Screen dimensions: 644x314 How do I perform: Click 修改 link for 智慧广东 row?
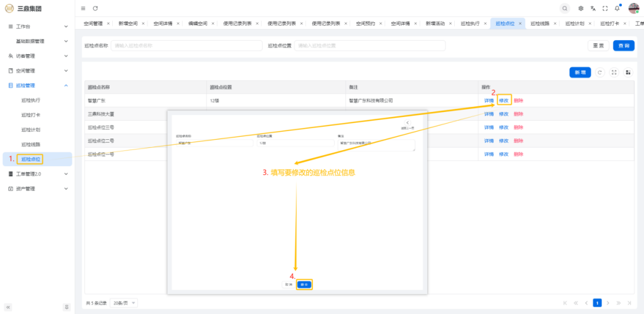(x=503, y=100)
